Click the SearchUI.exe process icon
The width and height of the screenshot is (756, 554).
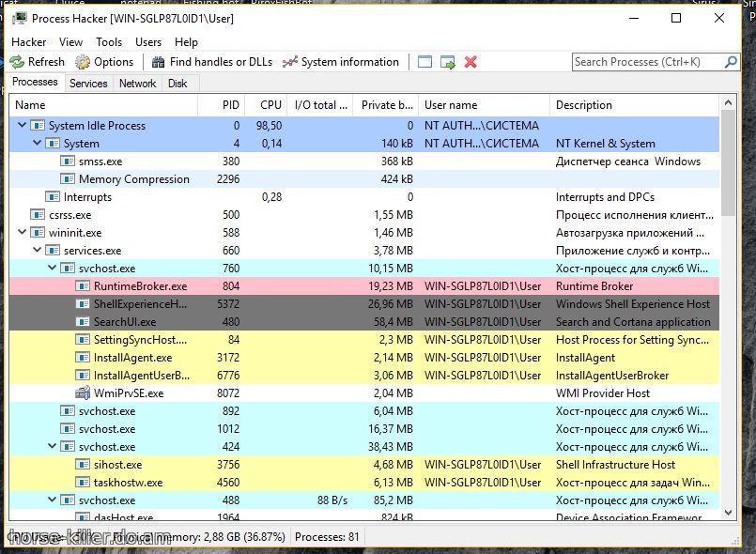click(x=83, y=321)
